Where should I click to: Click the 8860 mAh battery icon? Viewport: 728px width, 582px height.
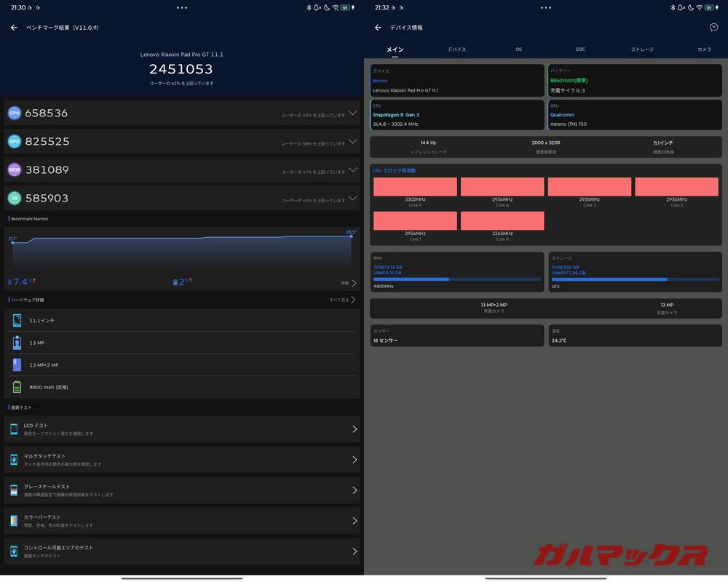tap(16, 386)
